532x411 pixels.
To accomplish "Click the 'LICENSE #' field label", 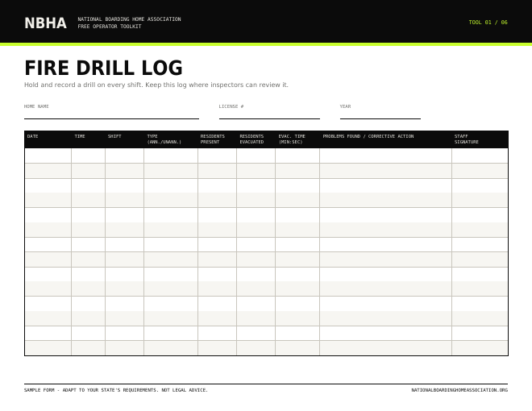I will pos(231,106).
